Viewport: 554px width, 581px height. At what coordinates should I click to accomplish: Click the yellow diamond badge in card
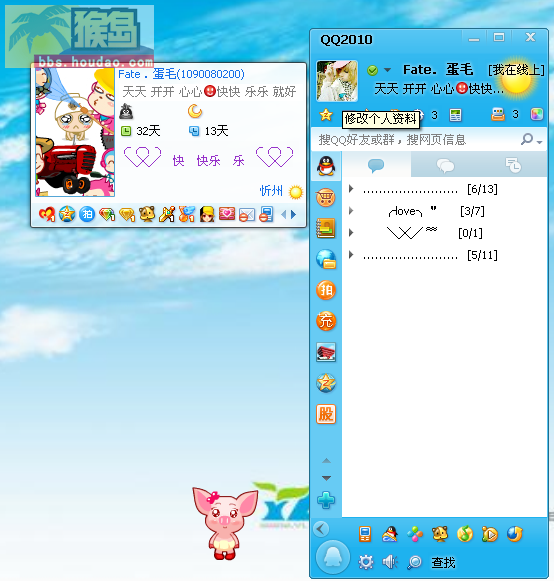pos(127,214)
